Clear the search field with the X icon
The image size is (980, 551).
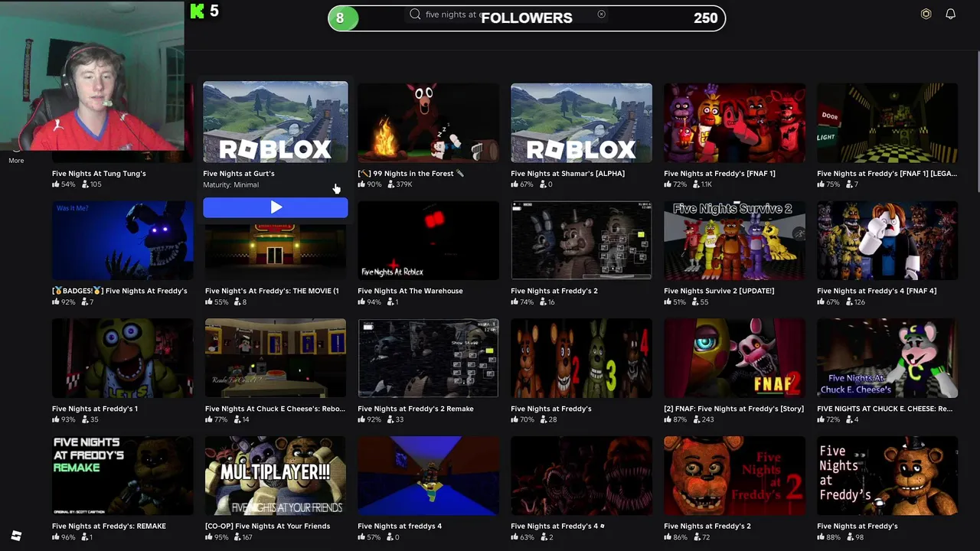click(x=601, y=14)
